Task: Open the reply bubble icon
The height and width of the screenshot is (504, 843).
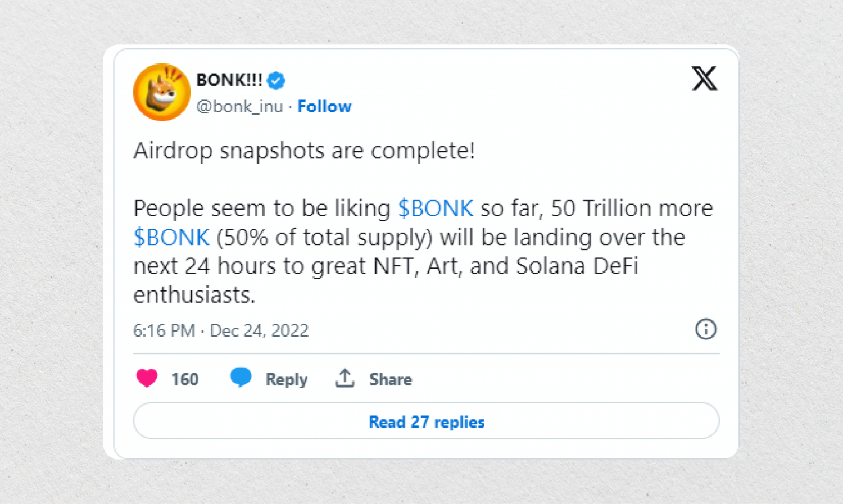Action: (x=241, y=378)
